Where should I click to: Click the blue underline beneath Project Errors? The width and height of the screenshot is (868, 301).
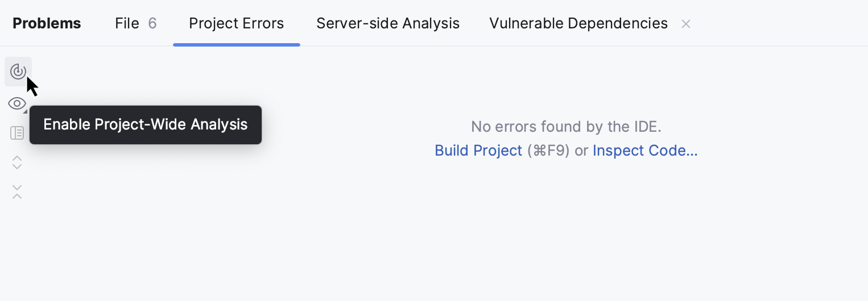236,44
